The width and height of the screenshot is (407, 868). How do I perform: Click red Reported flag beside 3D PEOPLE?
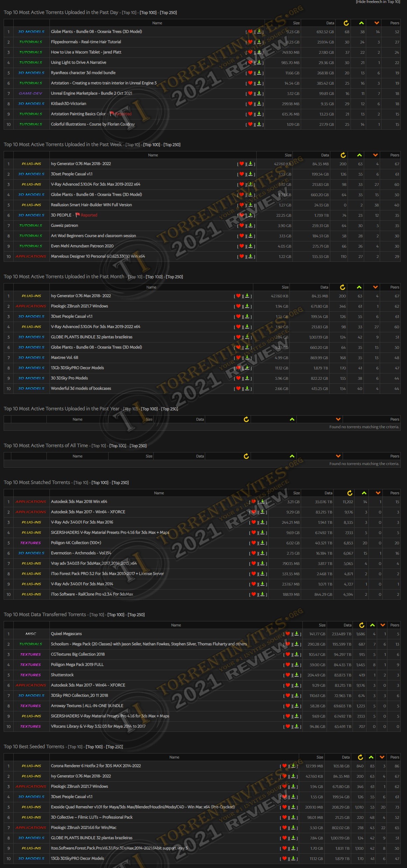point(87,215)
